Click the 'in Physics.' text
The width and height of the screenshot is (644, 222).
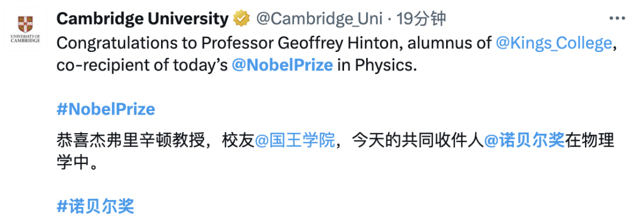tap(377, 66)
